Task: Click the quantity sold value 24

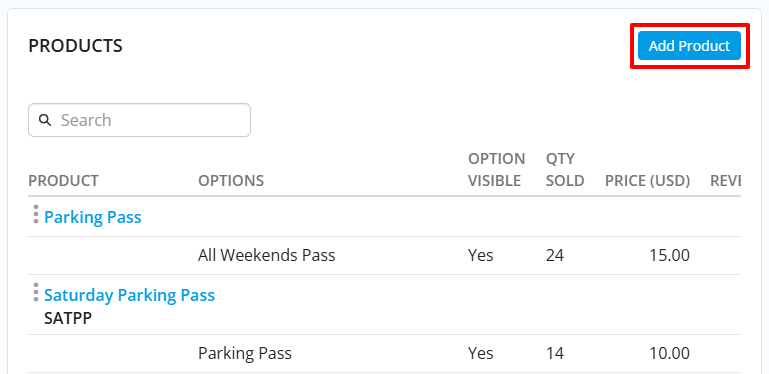Action: click(x=555, y=255)
